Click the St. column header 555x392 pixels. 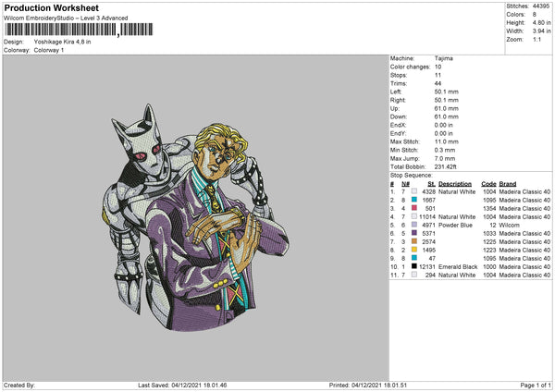point(431,184)
